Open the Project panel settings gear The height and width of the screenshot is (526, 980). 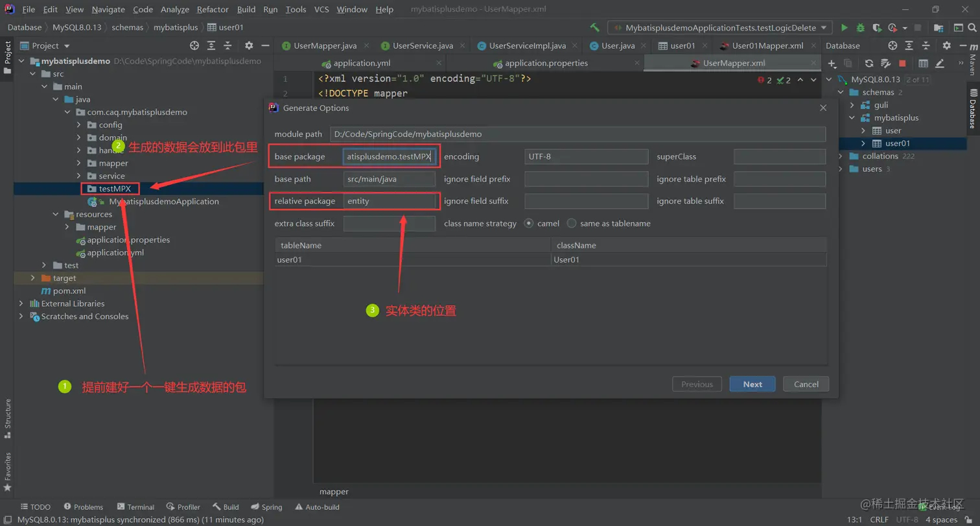coord(249,45)
